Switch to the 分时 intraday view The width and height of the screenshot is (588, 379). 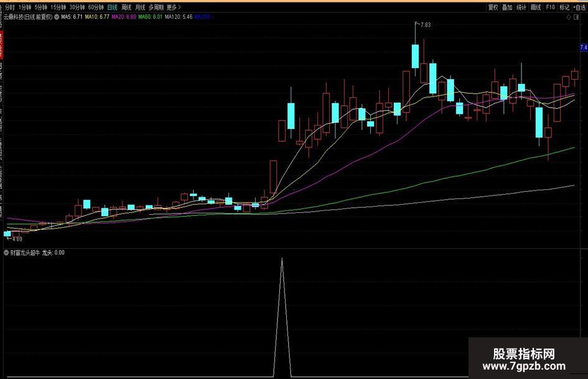pyautogui.click(x=9, y=7)
